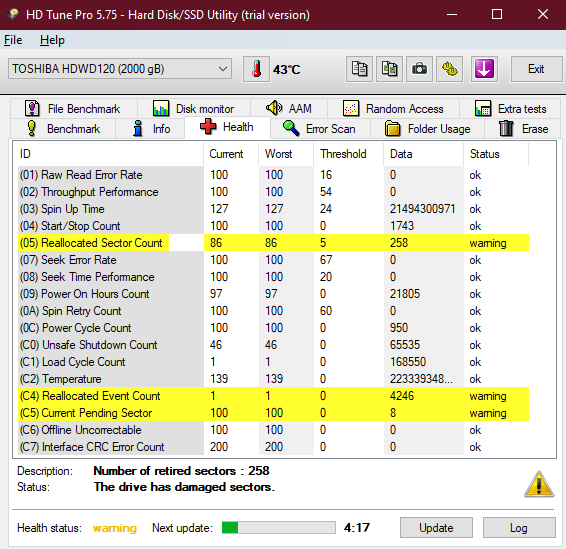The width and height of the screenshot is (566, 549).
Task: Select the Power On Hours Count row
Action: tap(273, 294)
